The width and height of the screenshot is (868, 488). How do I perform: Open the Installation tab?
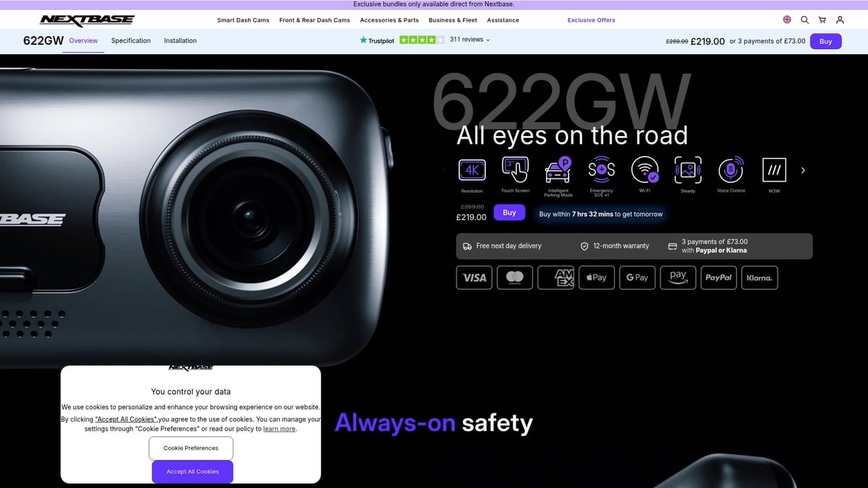(x=179, y=40)
